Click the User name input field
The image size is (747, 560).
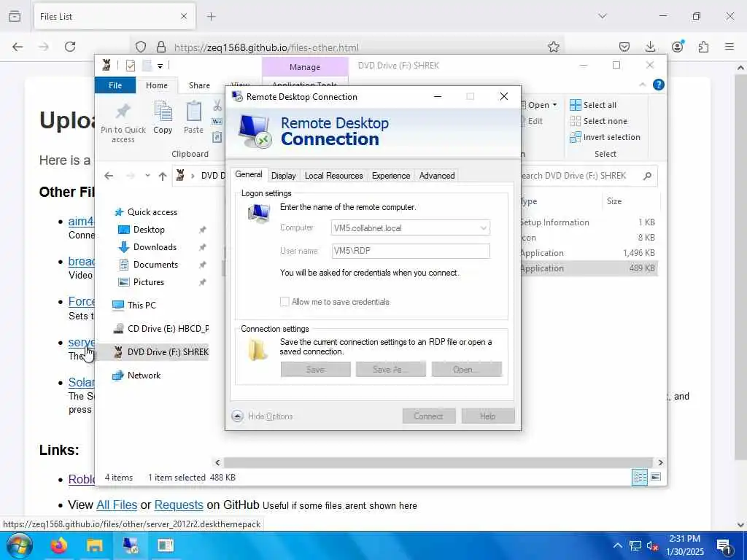coord(411,251)
